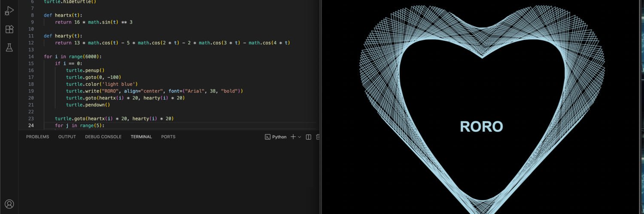
Task: Switch to the DEBUG CONSOLE tab
Action: click(x=103, y=137)
